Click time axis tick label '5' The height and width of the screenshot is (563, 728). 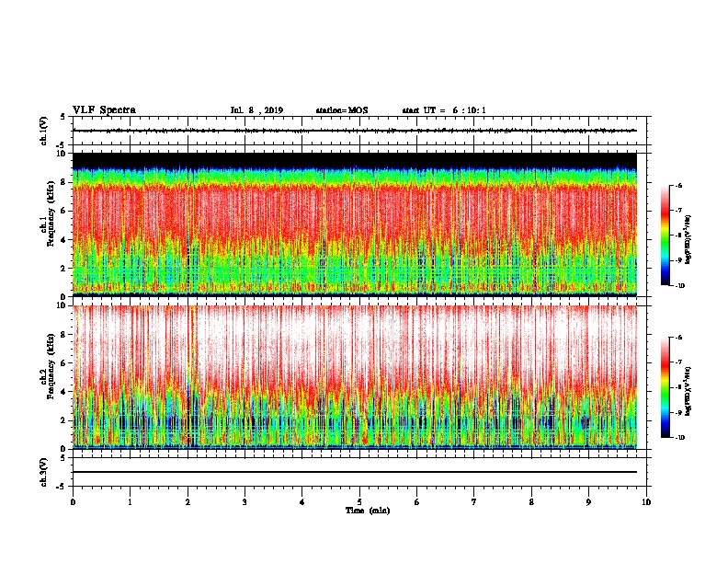click(x=359, y=502)
